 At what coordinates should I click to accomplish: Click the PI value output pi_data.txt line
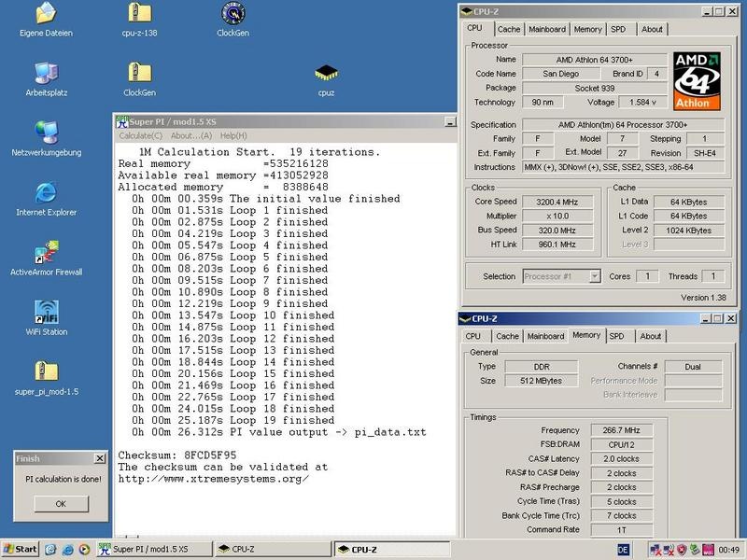click(x=279, y=432)
